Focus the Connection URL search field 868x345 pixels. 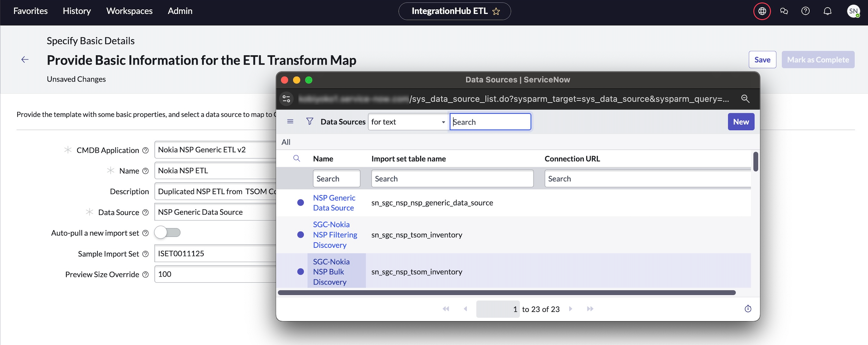click(648, 179)
